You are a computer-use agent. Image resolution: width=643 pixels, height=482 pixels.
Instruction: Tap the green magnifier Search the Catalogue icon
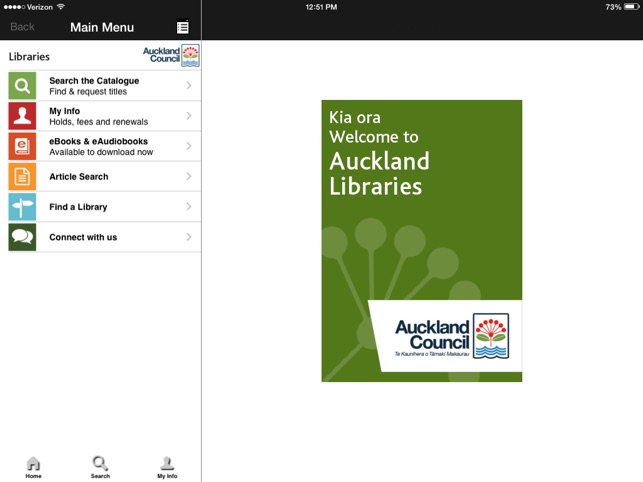click(22, 86)
